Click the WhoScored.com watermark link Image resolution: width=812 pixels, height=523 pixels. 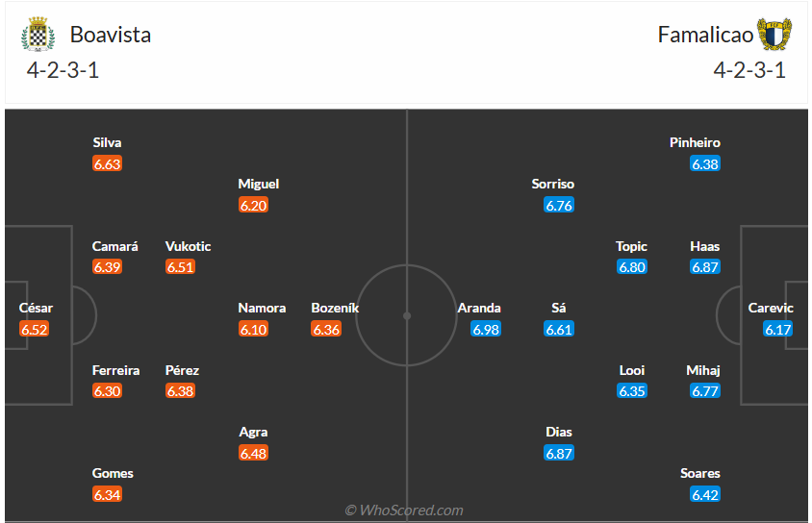tap(404, 511)
